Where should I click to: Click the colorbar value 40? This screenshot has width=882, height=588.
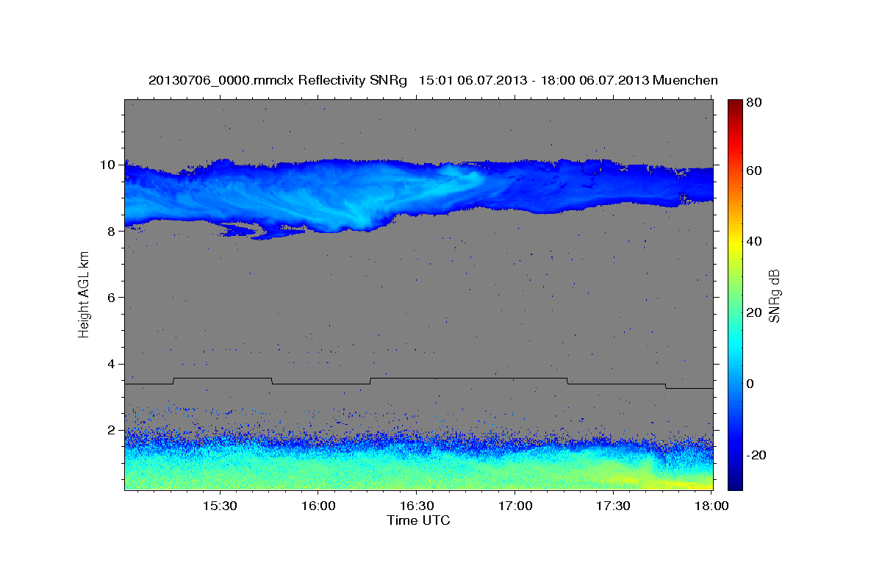[x=753, y=241]
